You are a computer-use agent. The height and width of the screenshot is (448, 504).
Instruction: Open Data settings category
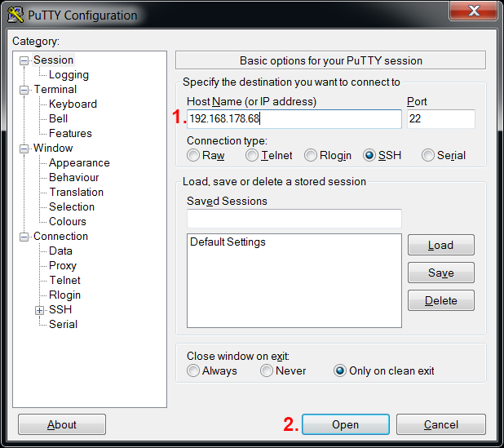click(x=60, y=251)
